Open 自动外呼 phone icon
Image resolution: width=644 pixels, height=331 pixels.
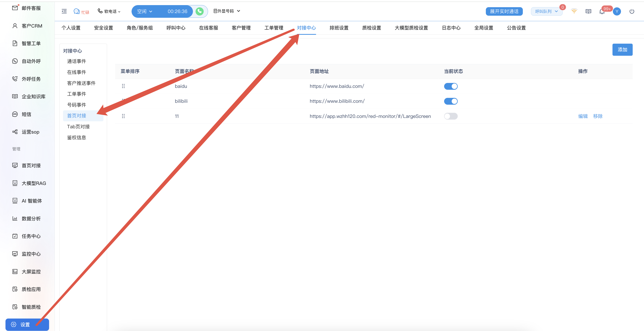[15, 61]
